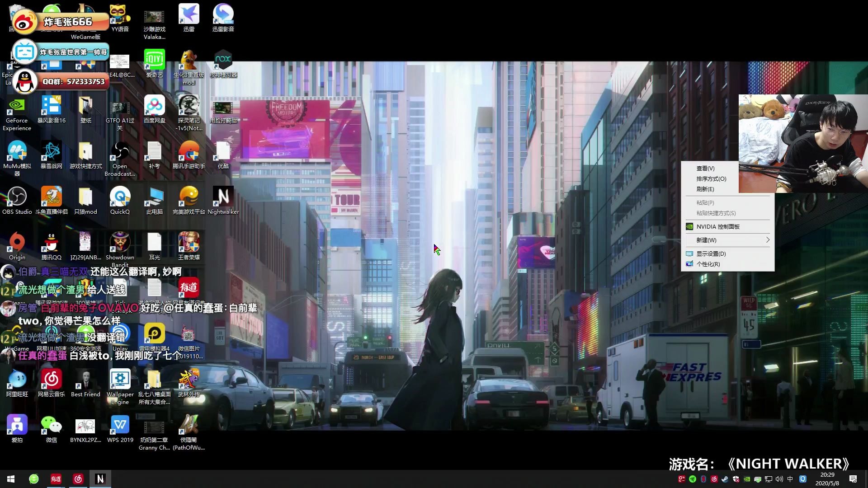Expand the 新建(W) submenu arrow
Screen dimensions: 868x488
pos(767,240)
